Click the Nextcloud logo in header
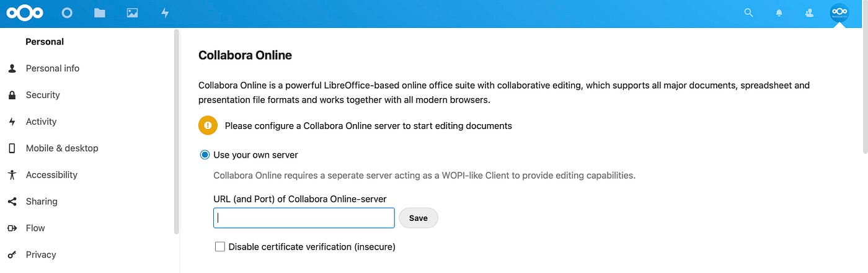The height and width of the screenshot is (273, 868). [x=25, y=12]
